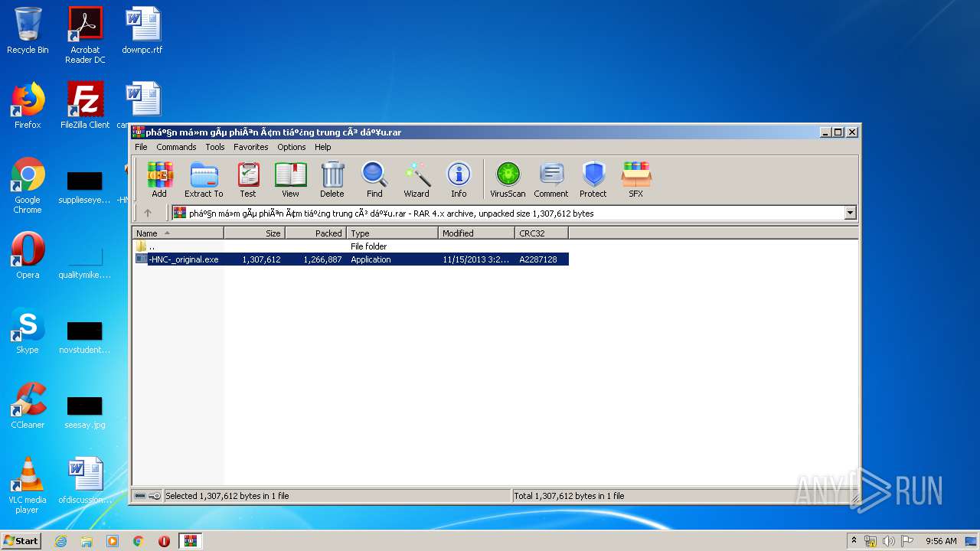
Task: Click the Add toolbar icon in WinRAR
Action: coord(159,180)
